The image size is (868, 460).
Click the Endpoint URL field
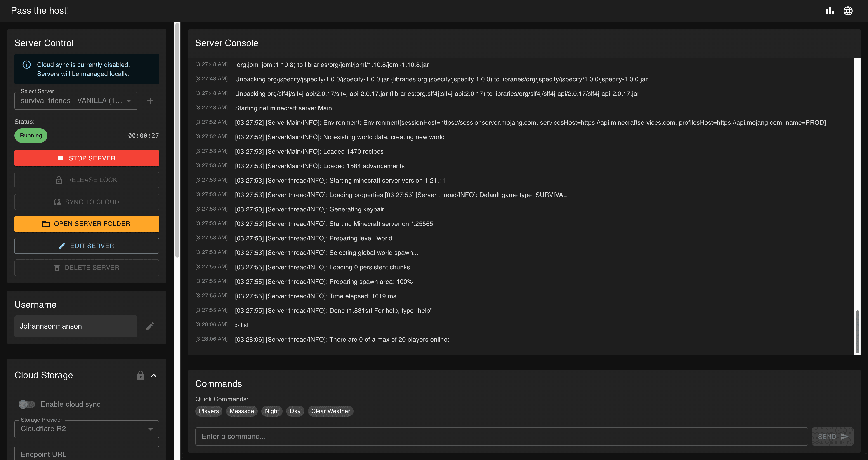[x=87, y=453]
